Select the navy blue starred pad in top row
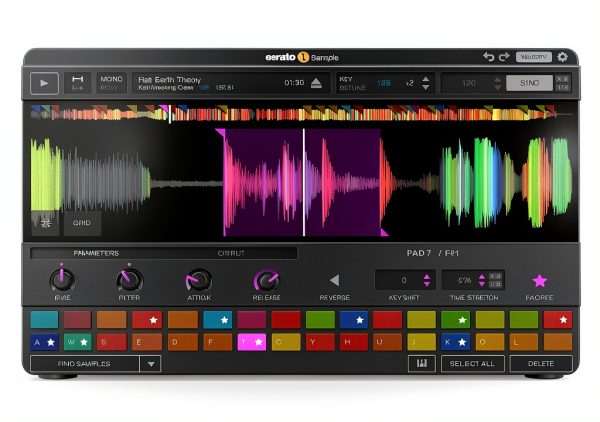 pyautogui.click(x=354, y=320)
